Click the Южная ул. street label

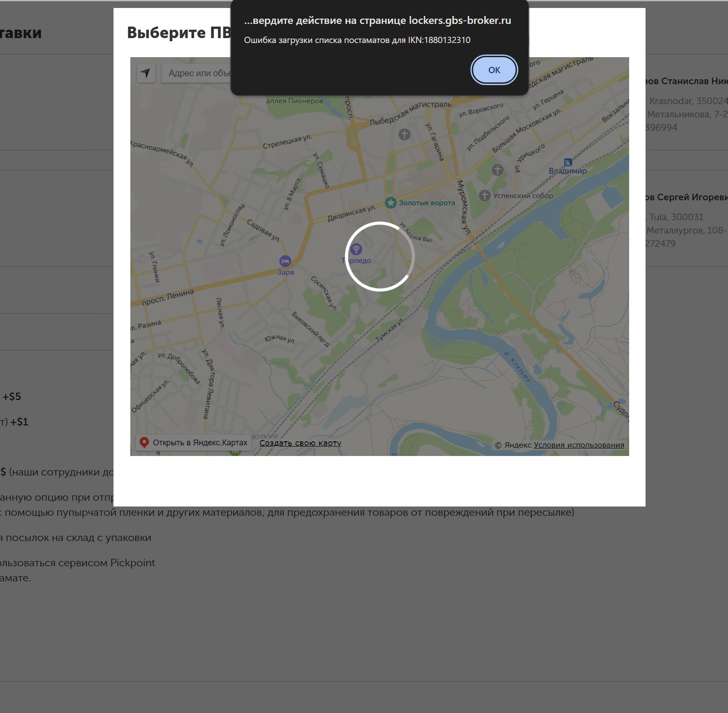[280, 339]
